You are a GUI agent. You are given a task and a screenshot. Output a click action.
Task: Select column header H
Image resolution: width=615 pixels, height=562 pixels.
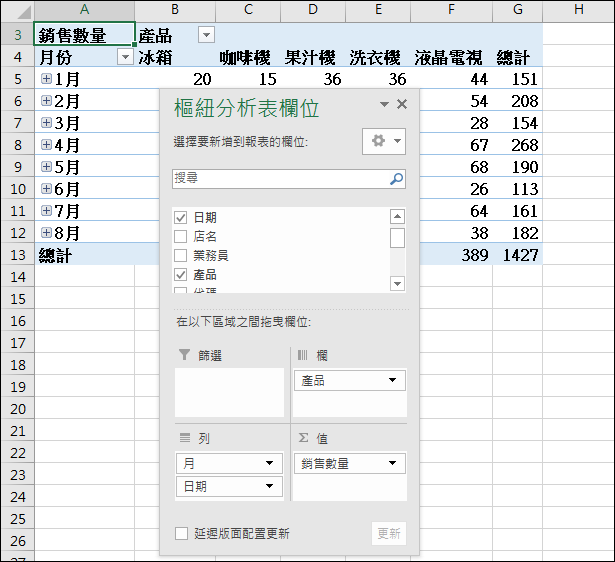coord(579,10)
